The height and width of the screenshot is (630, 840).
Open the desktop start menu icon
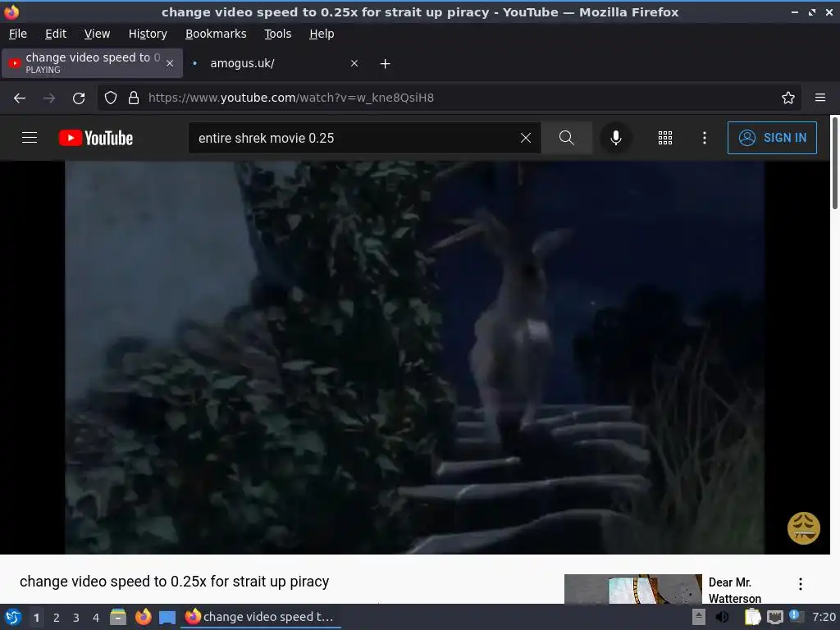[13, 617]
